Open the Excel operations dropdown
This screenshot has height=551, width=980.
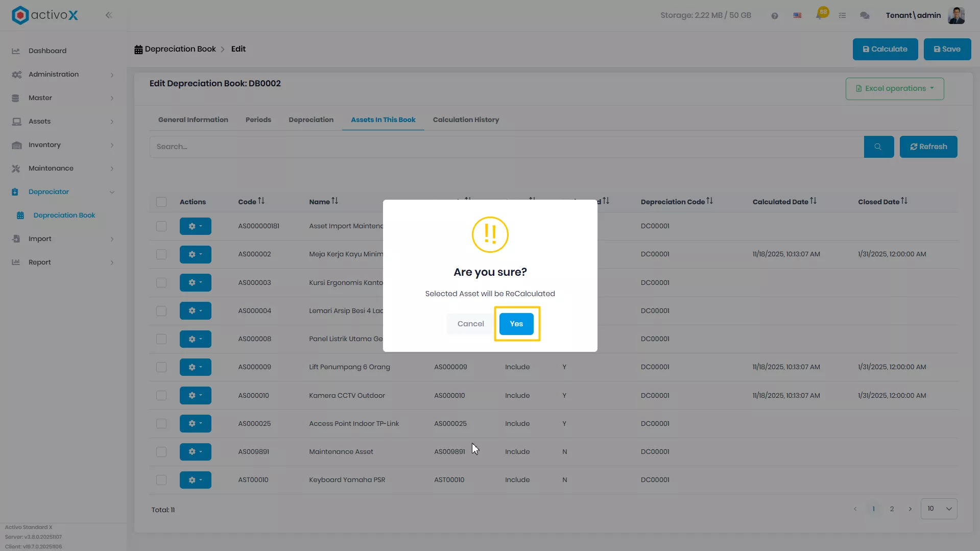[x=894, y=88]
